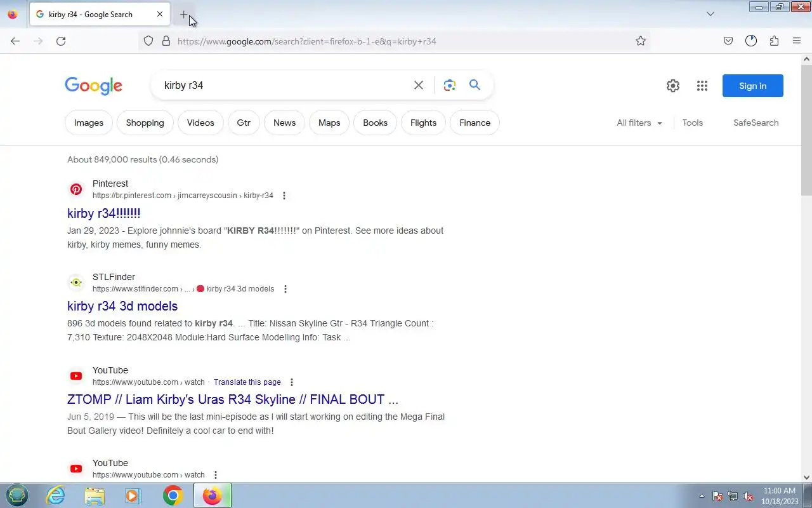Open Windows Explorer from taskbar
This screenshot has width=812, height=508.
95,495
